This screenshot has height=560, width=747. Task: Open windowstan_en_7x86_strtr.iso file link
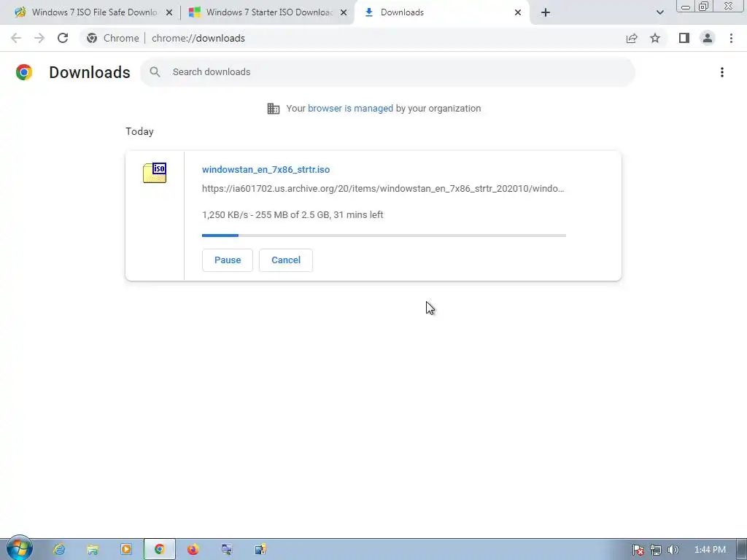266,169
